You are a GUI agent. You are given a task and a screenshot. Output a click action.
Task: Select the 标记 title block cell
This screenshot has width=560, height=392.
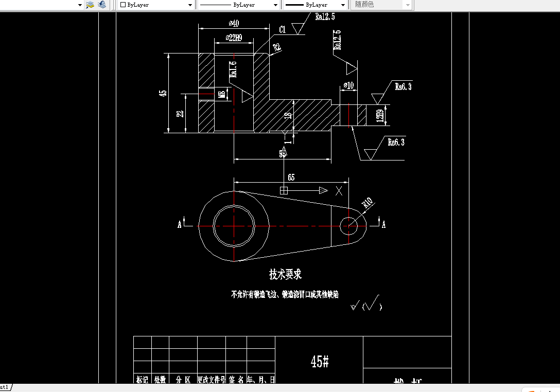point(142,380)
